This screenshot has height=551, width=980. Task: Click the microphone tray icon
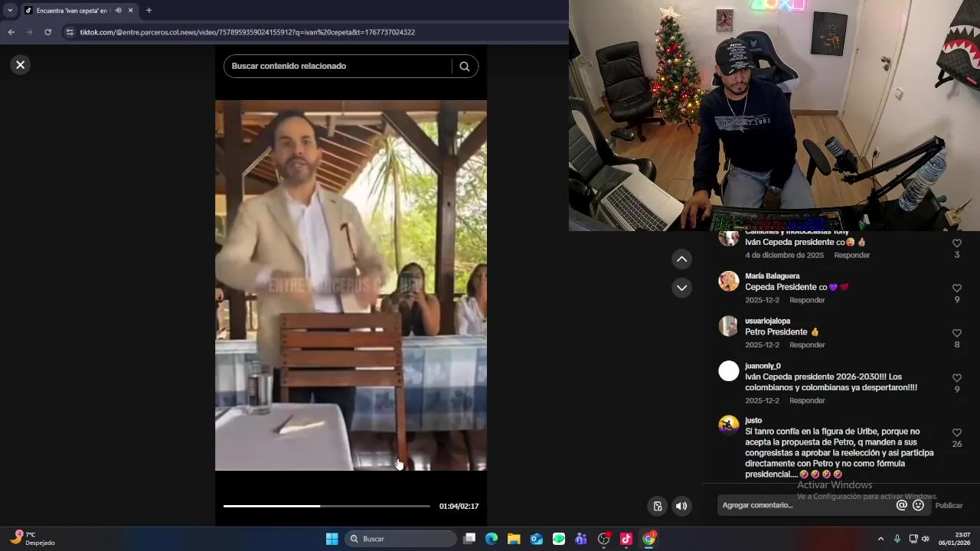point(897,539)
